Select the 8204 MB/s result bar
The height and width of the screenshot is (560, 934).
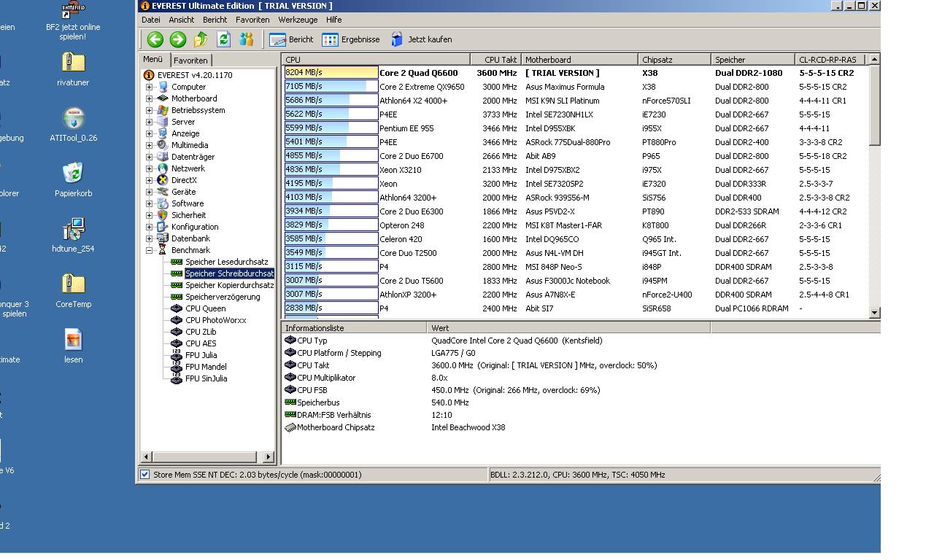point(331,73)
